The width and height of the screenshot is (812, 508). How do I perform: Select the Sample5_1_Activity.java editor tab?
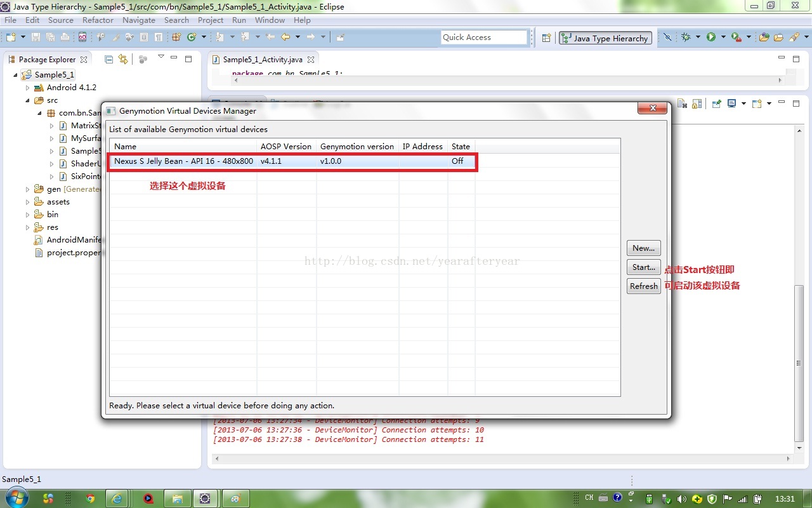pos(263,60)
